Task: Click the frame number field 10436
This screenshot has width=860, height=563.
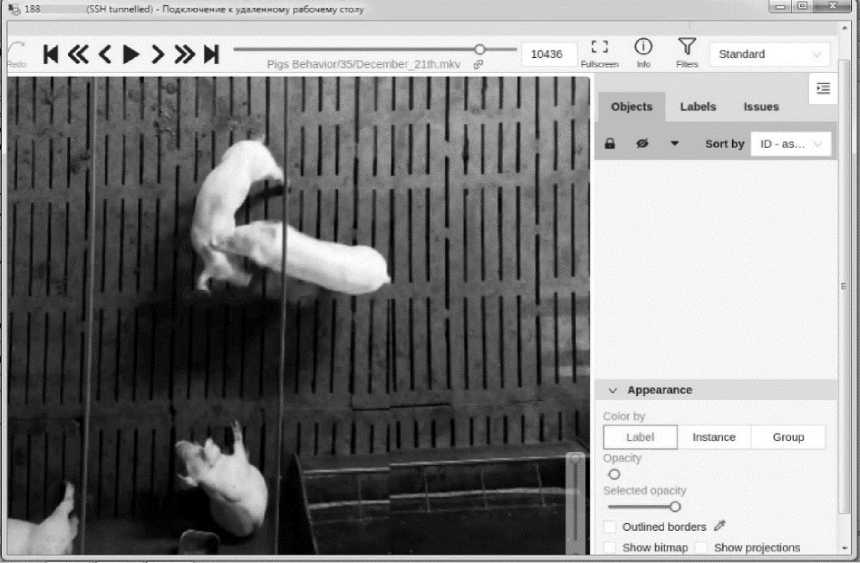Action: [547, 54]
